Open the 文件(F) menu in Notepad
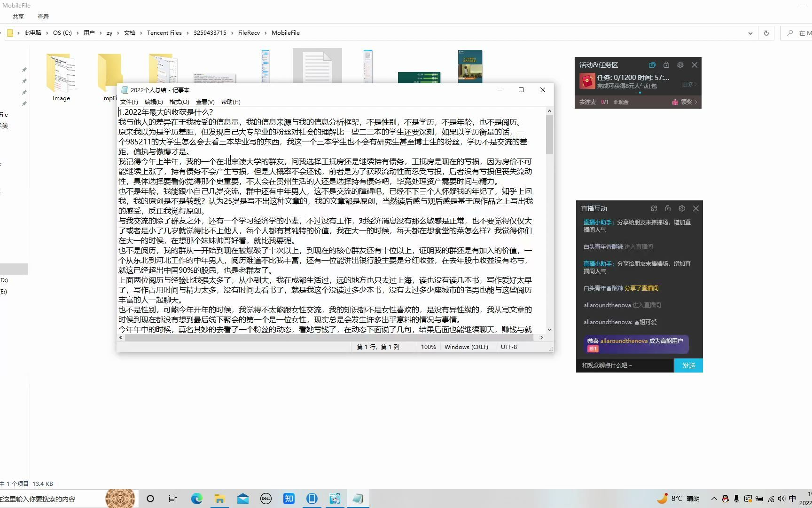This screenshot has height=508, width=812. 129,102
